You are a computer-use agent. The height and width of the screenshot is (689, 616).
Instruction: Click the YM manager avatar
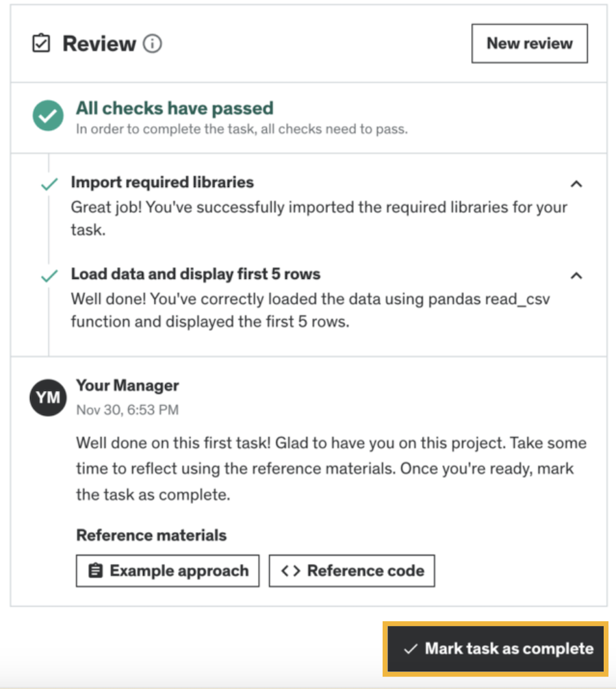pyautogui.click(x=48, y=397)
